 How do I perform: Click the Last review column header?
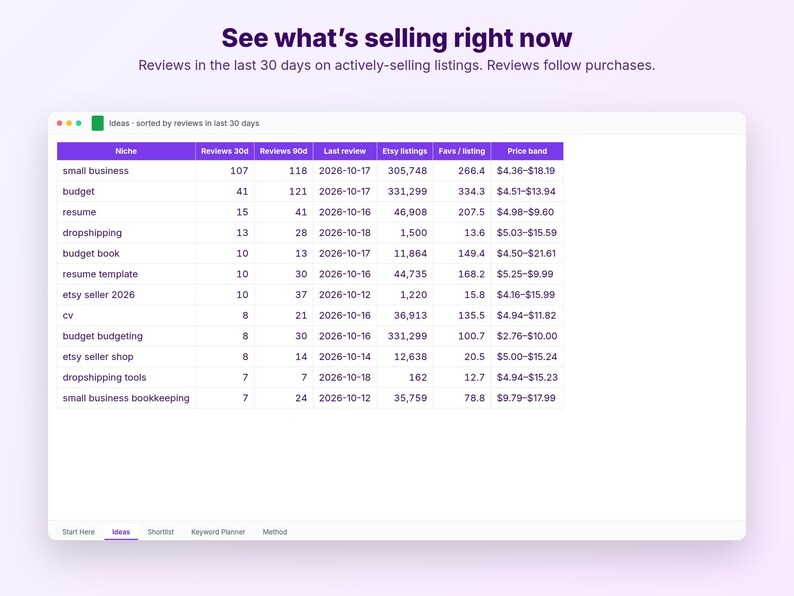pyautogui.click(x=345, y=151)
